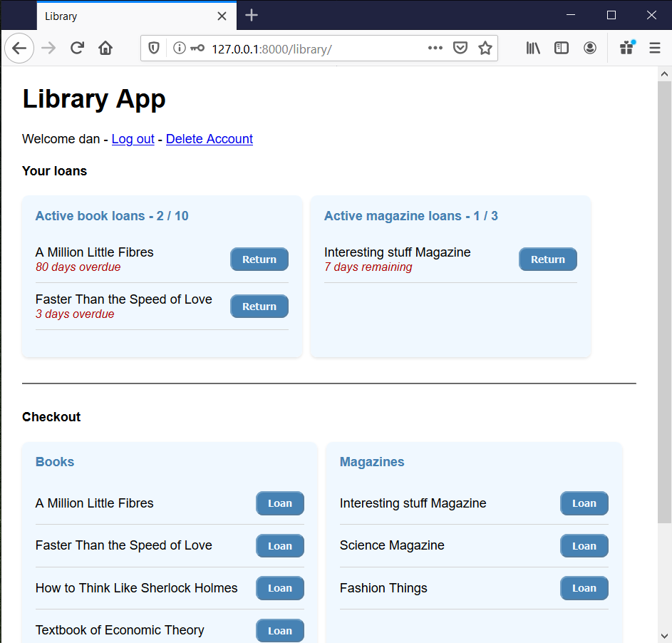Click the 'Library App' title
The width and height of the screenshot is (672, 643).
pyautogui.click(x=94, y=99)
